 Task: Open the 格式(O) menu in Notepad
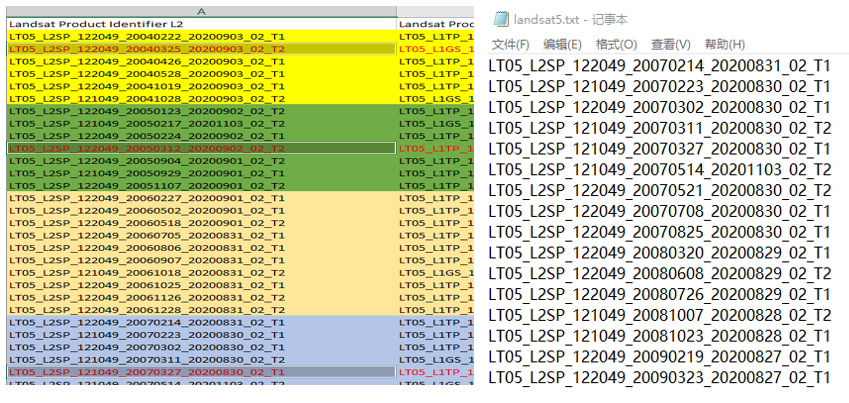[616, 44]
